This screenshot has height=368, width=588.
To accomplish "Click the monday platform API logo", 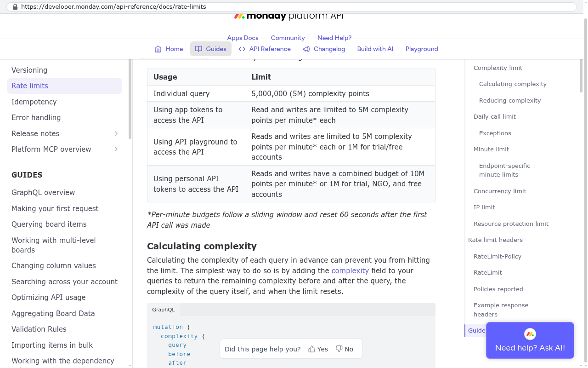I will (288, 17).
